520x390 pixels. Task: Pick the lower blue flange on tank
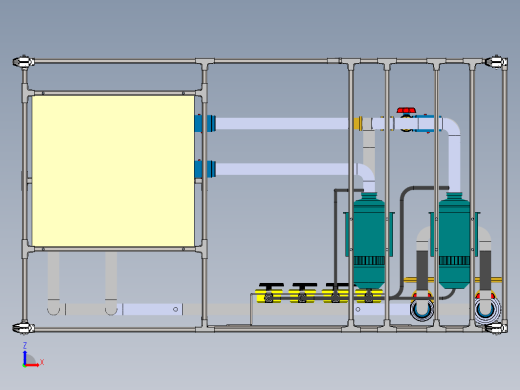205,169
